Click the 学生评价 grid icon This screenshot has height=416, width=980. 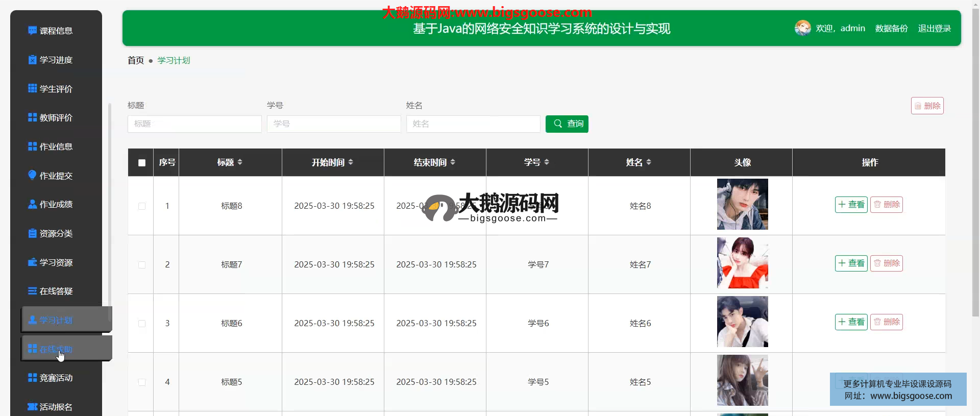pyautogui.click(x=32, y=88)
